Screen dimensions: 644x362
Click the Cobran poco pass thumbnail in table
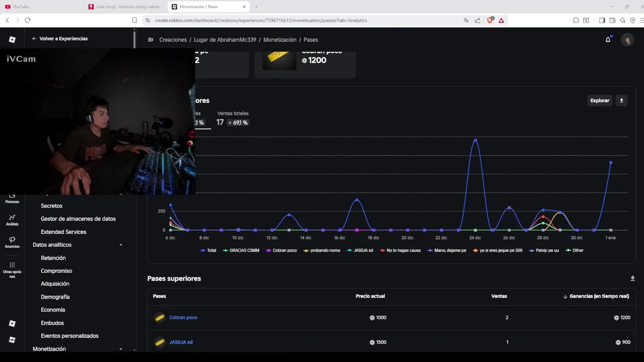159,317
